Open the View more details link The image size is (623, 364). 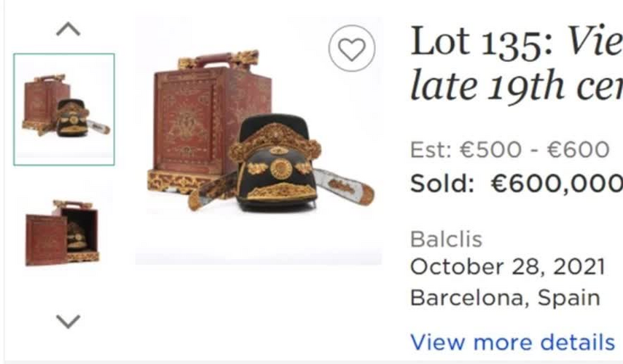click(x=512, y=341)
